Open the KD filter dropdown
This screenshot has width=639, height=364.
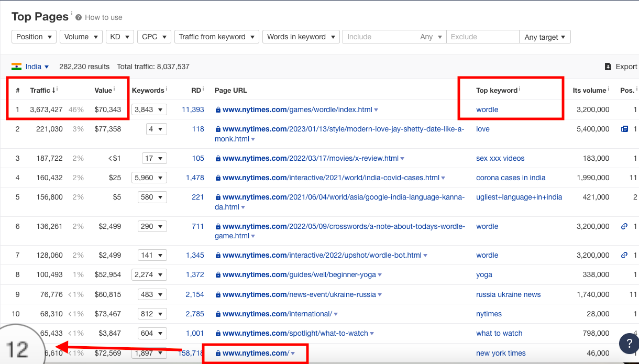click(120, 37)
